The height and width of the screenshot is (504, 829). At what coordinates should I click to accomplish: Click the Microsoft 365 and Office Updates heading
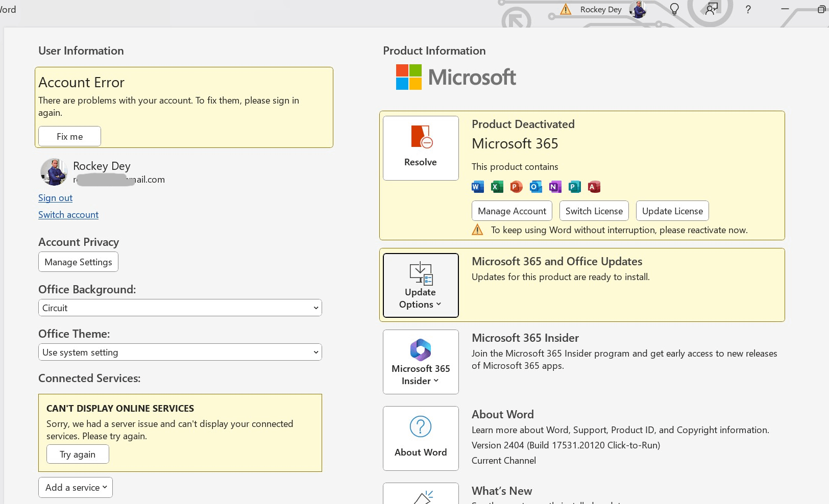557,261
